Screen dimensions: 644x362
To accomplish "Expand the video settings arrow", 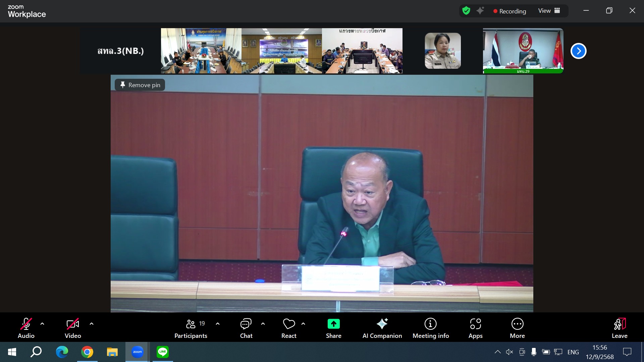I will pos(92,324).
